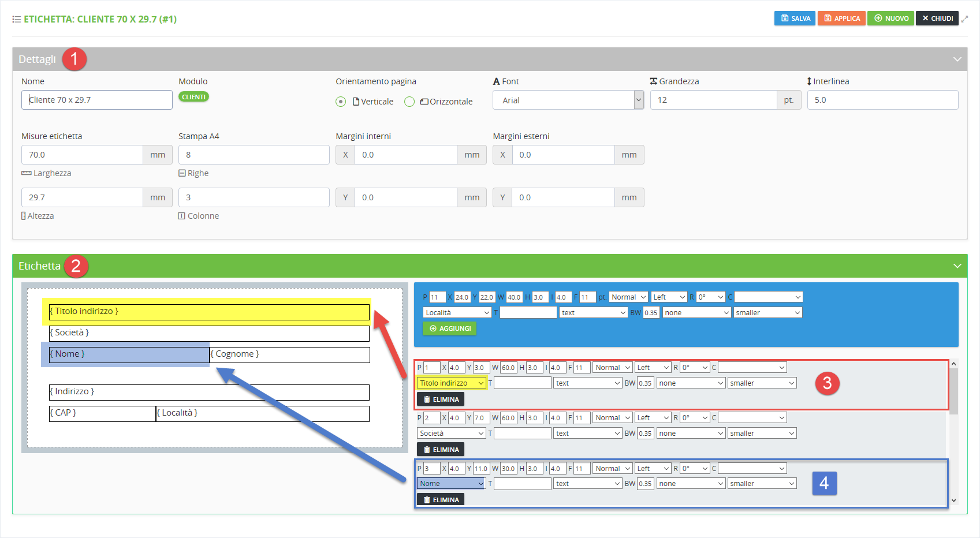
Task: Open the Arial font dropdown
Action: 568,100
